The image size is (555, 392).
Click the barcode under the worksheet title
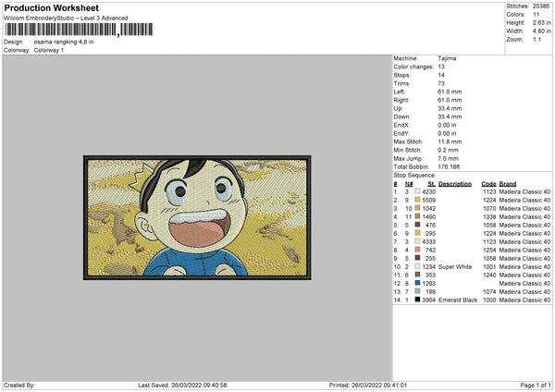(x=79, y=30)
